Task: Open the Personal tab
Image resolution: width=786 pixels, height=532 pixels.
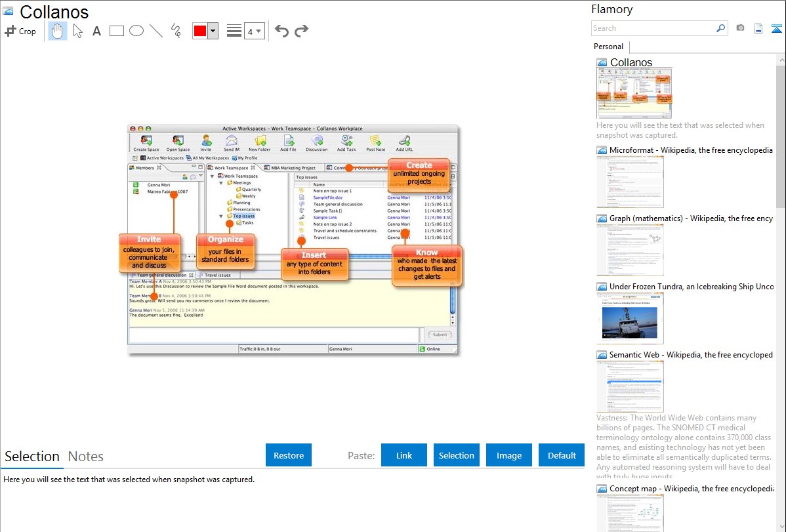Action: pyautogui.click(x=609, y=47)
